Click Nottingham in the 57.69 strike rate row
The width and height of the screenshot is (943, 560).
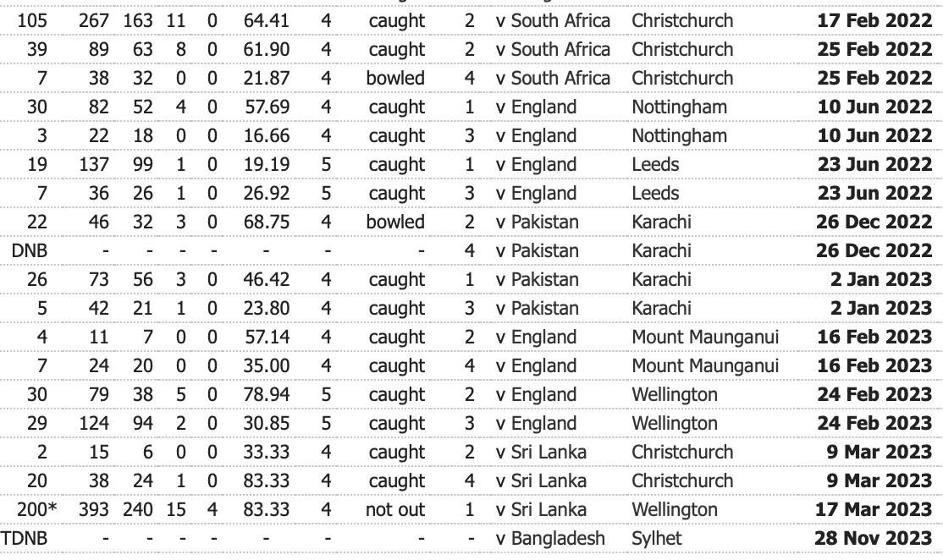(x=679, y=107)
